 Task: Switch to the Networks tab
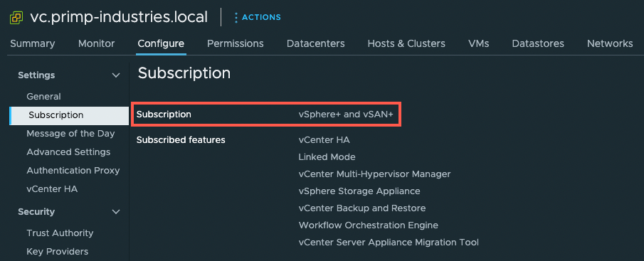coord(610,43)
